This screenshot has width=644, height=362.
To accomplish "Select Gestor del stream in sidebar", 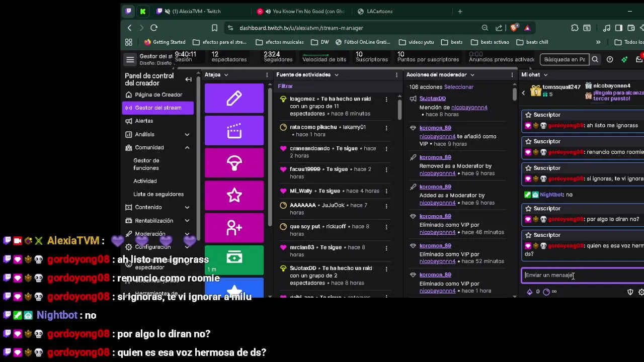I will pyautogui.click(x=158, y=108).
